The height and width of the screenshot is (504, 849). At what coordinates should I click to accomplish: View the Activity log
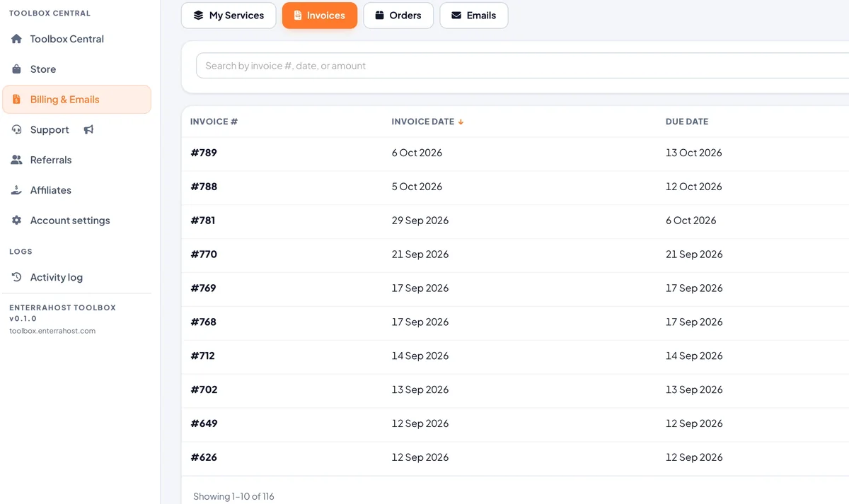[76, 277]
